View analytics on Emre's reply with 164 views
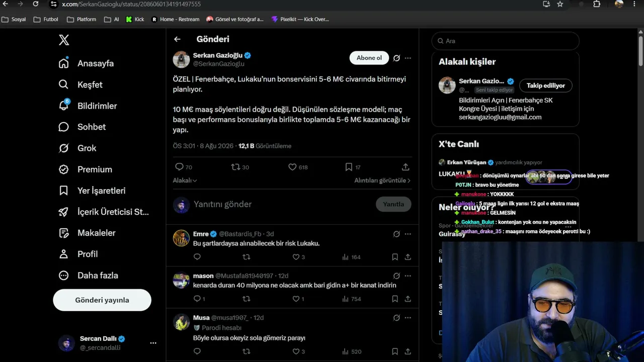Image resolution: width=644 pixels, height=362 pixels. pyautogui.click(x=351, y=257)
